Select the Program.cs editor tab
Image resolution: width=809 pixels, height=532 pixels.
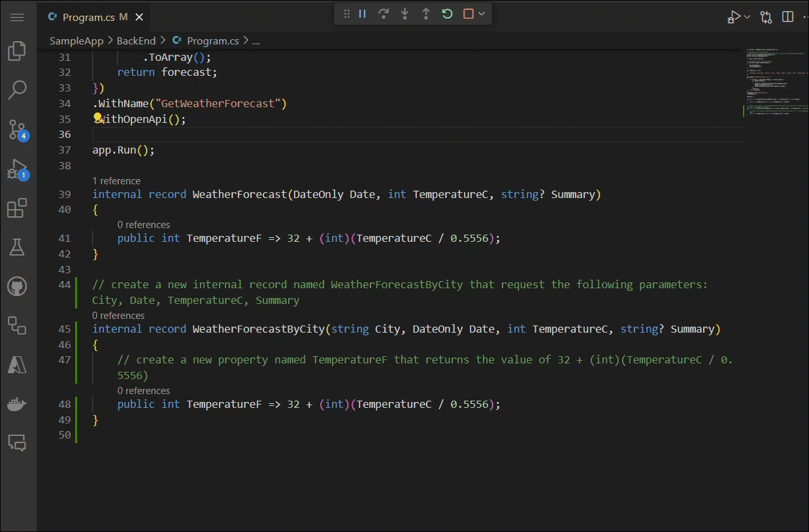coord(88,17)
